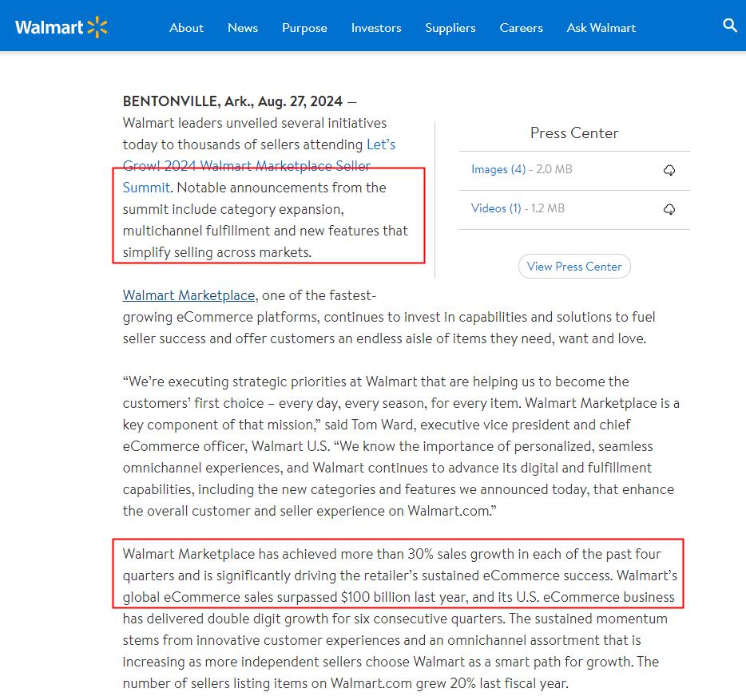This screenshot has height=700, width=746.
Task: Open the Images (4) link
Action: point(498,169)
